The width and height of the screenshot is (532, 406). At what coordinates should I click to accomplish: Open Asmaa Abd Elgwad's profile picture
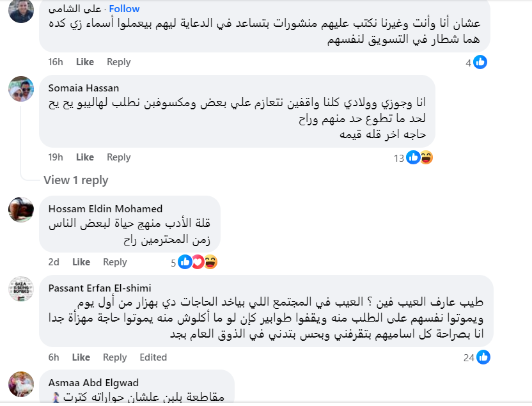click(21, 384)
